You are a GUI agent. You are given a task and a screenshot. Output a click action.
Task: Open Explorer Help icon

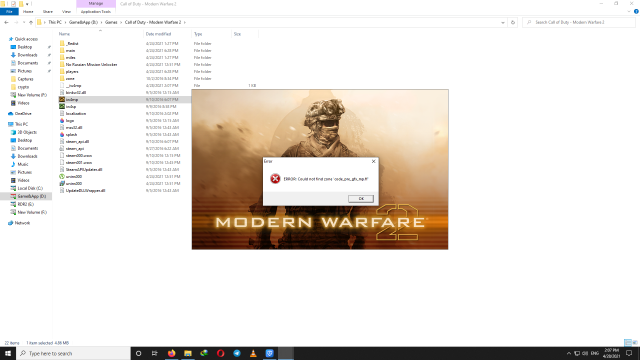point(636,11)
